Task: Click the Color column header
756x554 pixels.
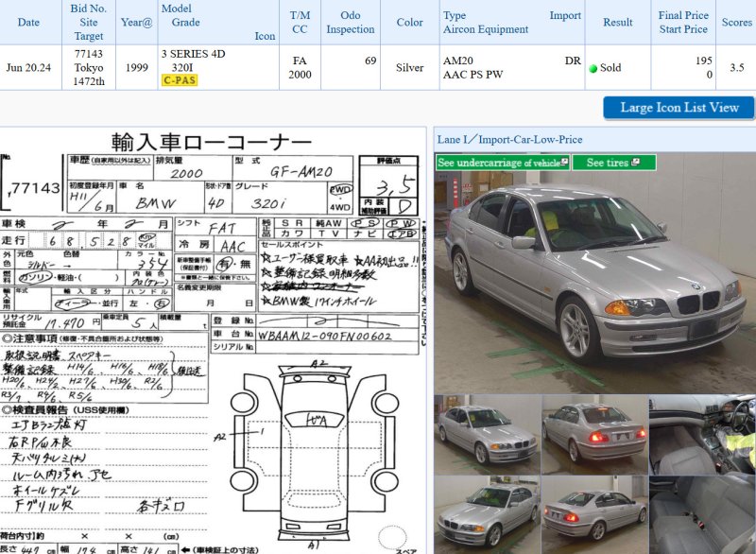Action: pyautogui.click(x=410, y=22)
